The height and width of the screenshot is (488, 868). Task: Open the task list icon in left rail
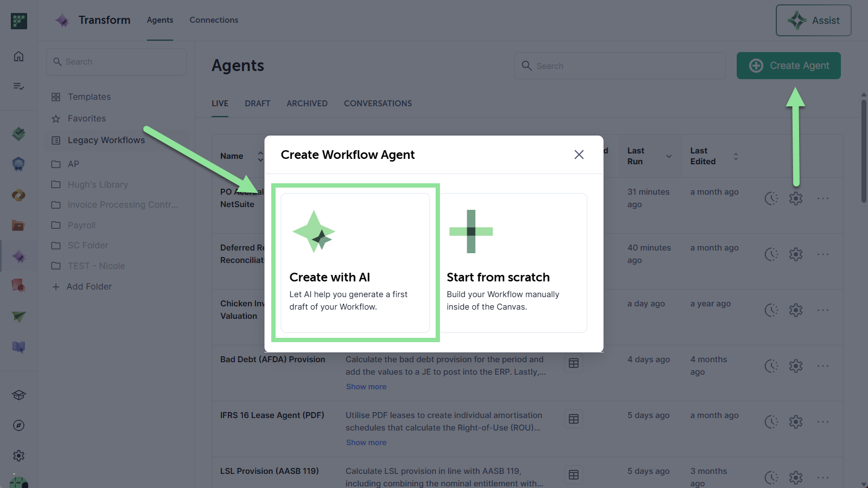click(x=18, y=86)
